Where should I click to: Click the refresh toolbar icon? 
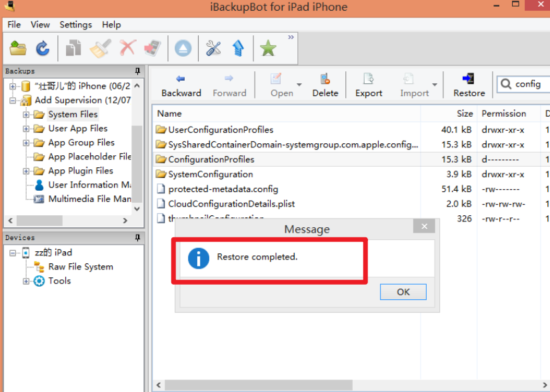pyautogui.click(x=43, y=48)
